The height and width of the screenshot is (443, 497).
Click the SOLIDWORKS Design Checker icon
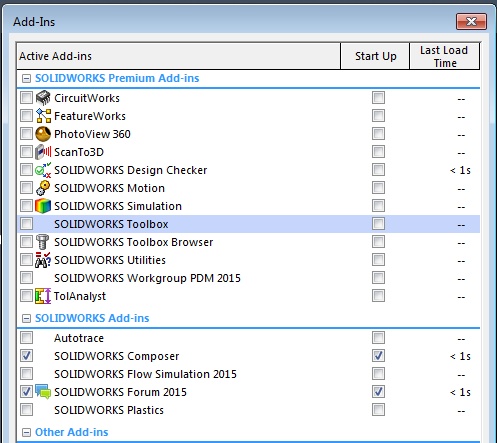pyautogui.click(x=43, y=170)
